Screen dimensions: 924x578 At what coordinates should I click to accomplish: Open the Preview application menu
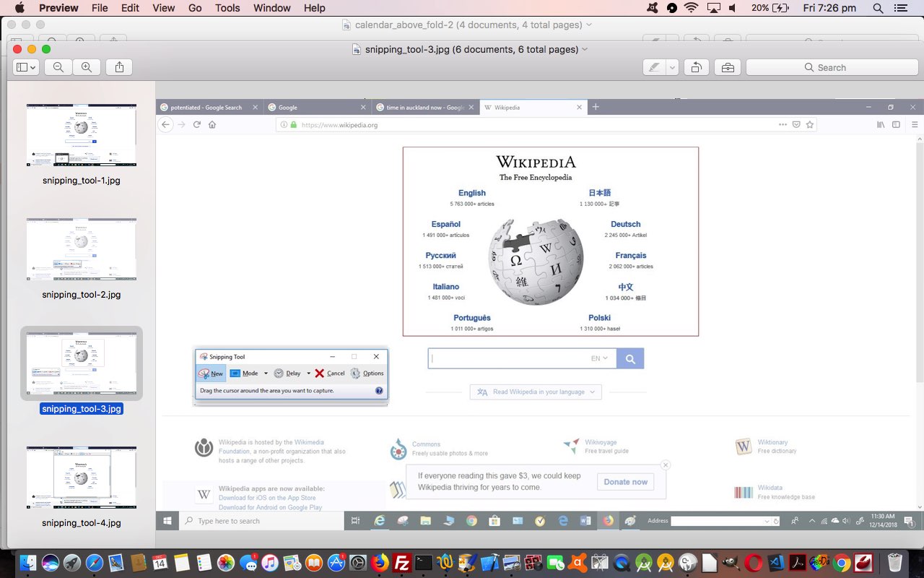tap(58, 8)
